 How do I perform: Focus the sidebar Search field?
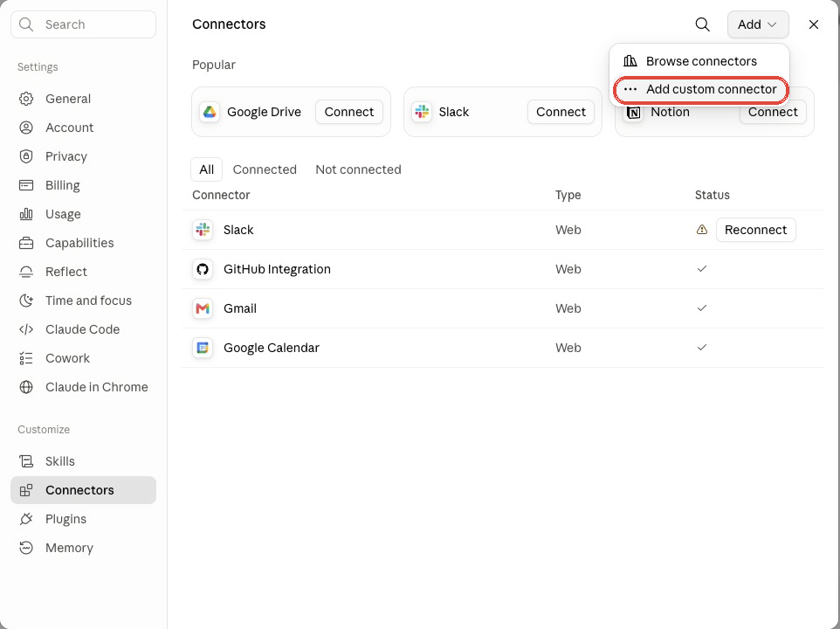[83, 24]
